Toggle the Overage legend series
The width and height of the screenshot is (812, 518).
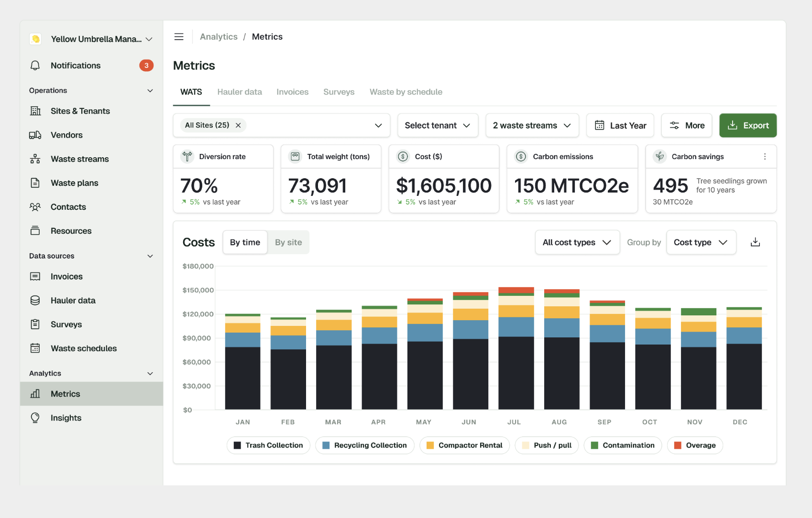(x=695, y=445)
